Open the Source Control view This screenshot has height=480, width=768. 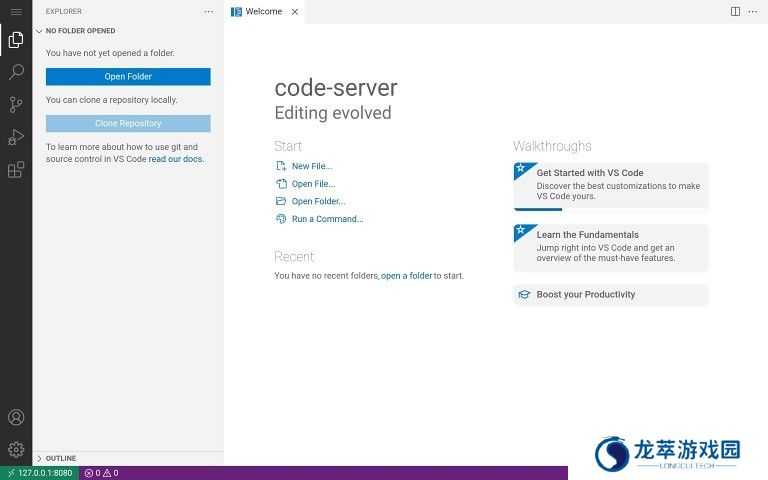[x=16, y=105]
